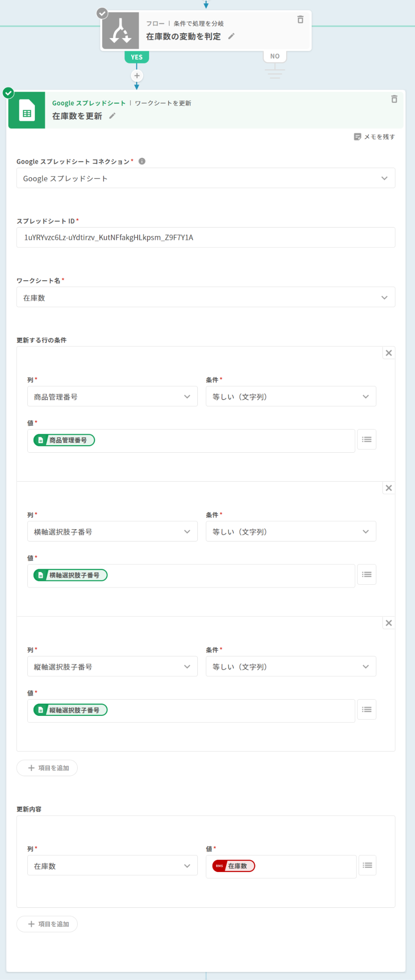Viewport: 415px width, 980px height.
Task: Click the スプレッドシート ID input field
Action: coord(205,237)
